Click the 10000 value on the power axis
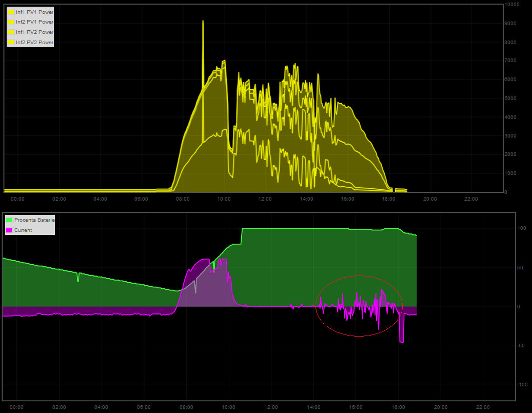The height and width of the screenshot is (413, 532). (512, 5)
